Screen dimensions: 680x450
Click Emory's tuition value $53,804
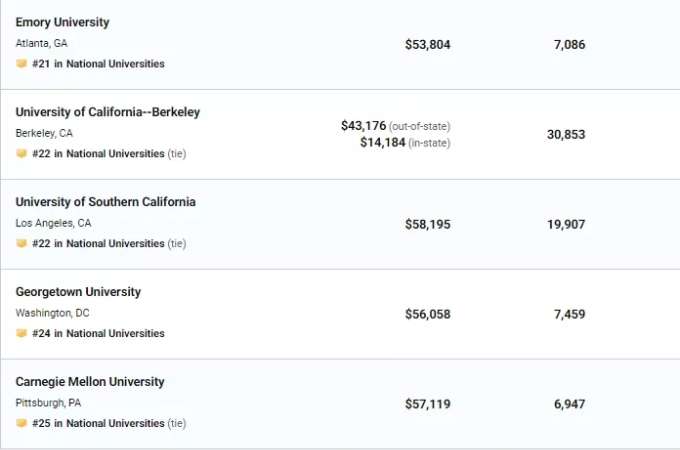point(428,45)
